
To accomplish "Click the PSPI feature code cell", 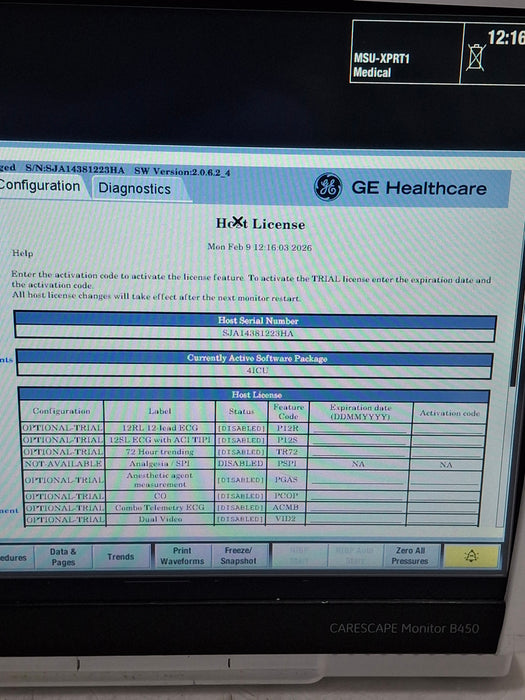I will pos(287,464).
